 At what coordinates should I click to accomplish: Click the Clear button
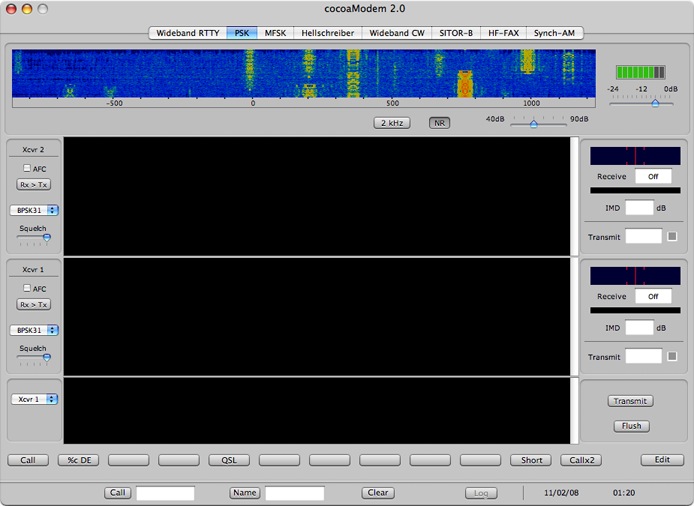coord(378,493)
